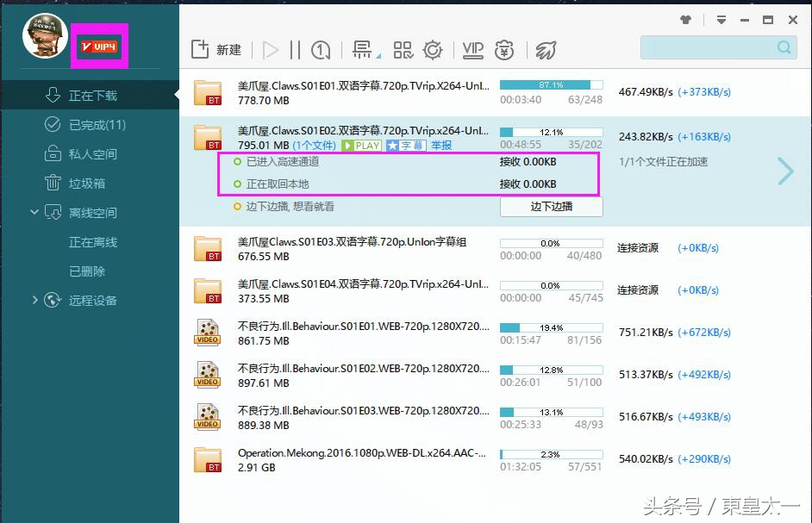Click the 87.1% progress bar of Claws S01E01
812x523 pixels.
[x=549, y=84]
